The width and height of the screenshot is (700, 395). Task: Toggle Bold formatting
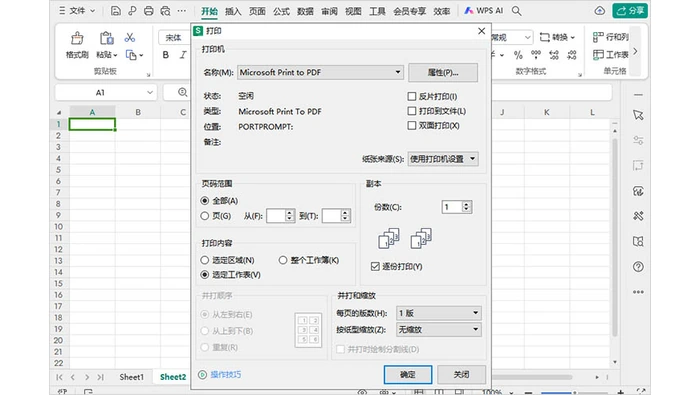click(x=166, y=55)
